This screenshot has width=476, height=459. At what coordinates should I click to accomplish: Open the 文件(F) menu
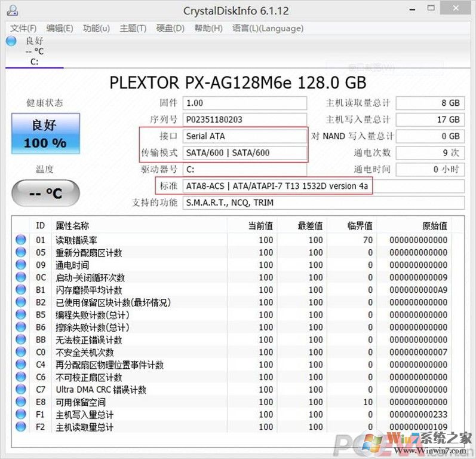[x=23, y=28]
